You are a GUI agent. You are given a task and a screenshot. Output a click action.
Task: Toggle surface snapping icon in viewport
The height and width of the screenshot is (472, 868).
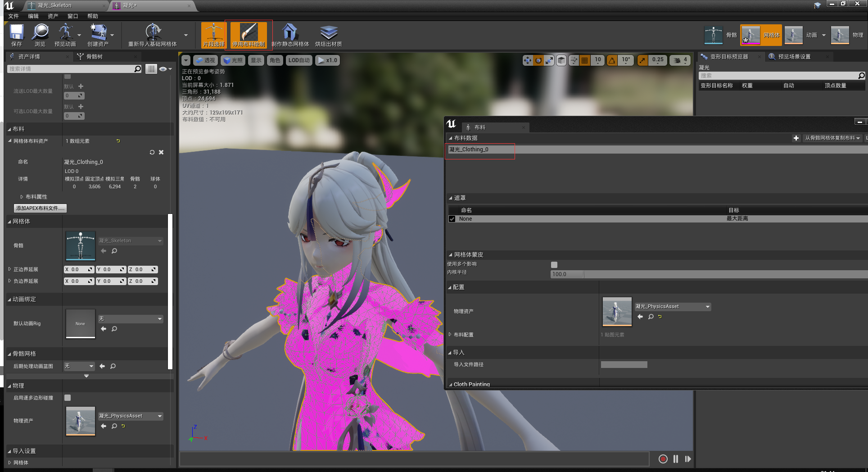(x=574, y=60)
